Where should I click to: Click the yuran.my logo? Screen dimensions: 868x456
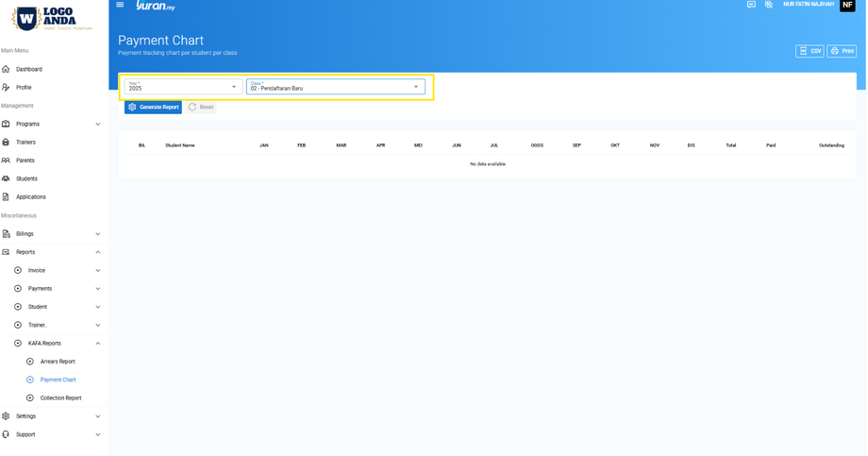(x=156, y=6)
